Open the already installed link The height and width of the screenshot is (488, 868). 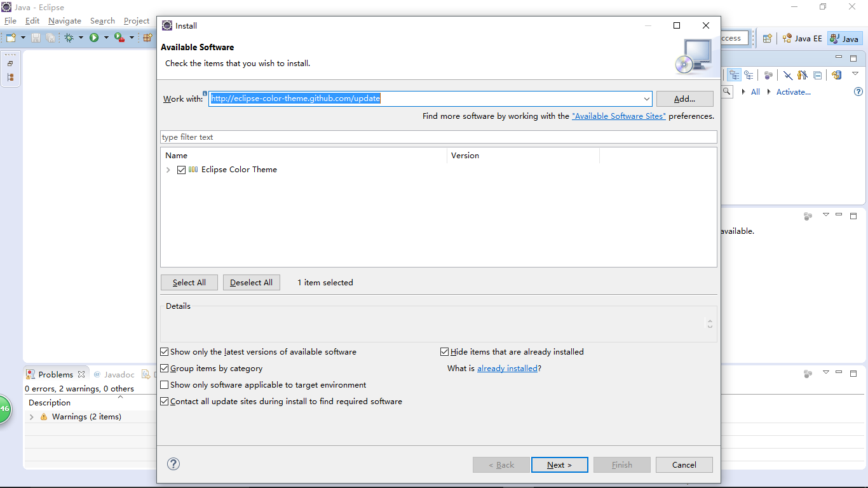508,369
